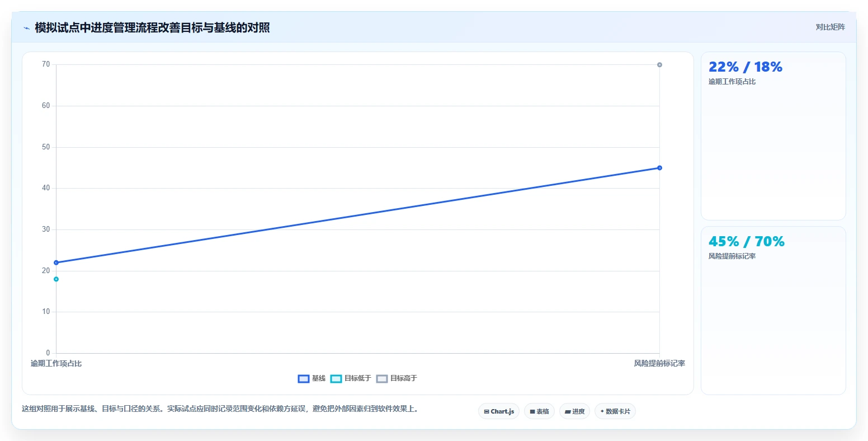Click the icon inside the 表格 chip

(532, 412)
